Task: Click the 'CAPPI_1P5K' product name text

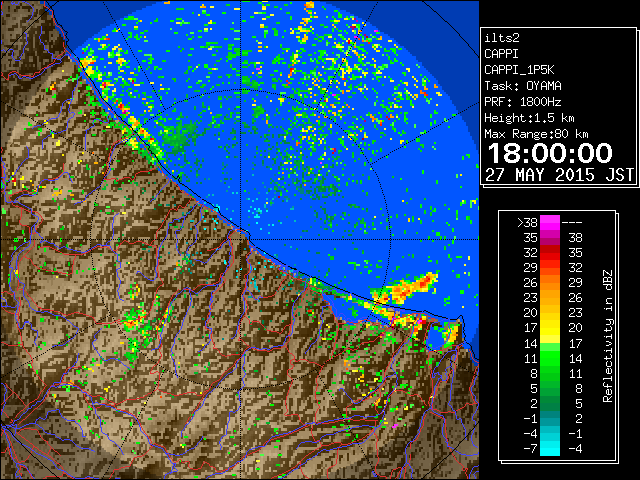Action: point(519,70)
